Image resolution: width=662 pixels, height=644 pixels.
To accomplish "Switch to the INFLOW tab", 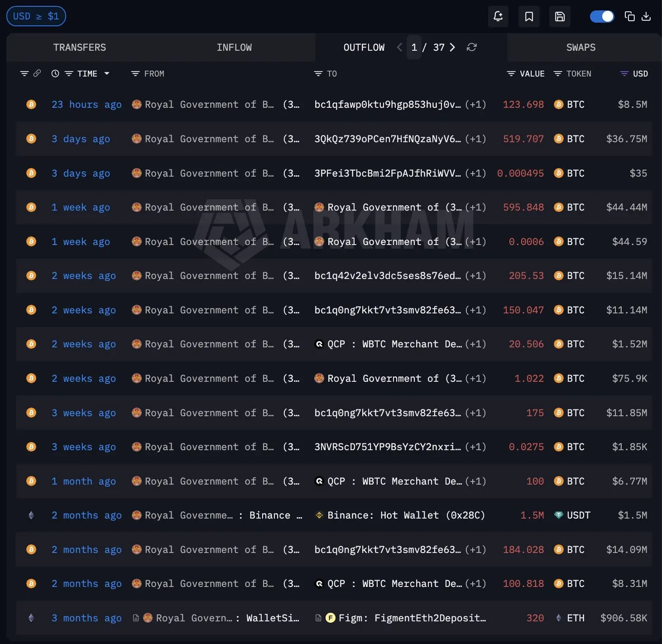I will (234, 48).
